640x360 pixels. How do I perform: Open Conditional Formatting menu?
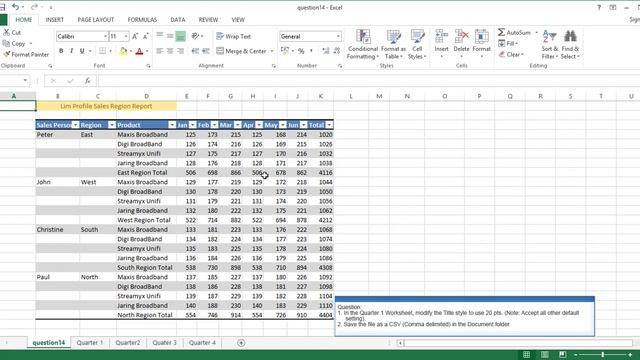click(x=363, y=44)
